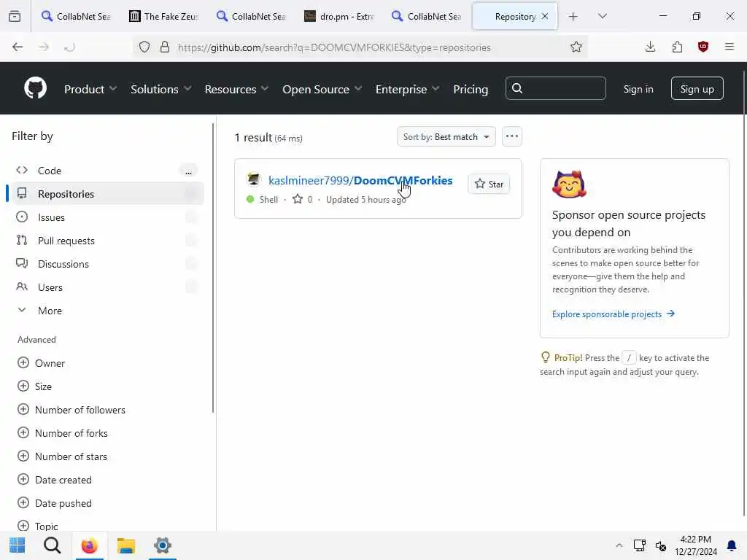Expand the Enterprise menu
The width and height of the screenshot is (747, 560).
(x=407, y=89)
